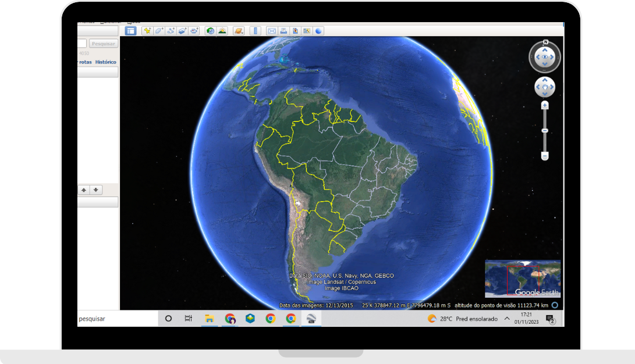635x364 pixels.
Task: Click the blue globe toolbar icon
Action: tap(319, 31)
